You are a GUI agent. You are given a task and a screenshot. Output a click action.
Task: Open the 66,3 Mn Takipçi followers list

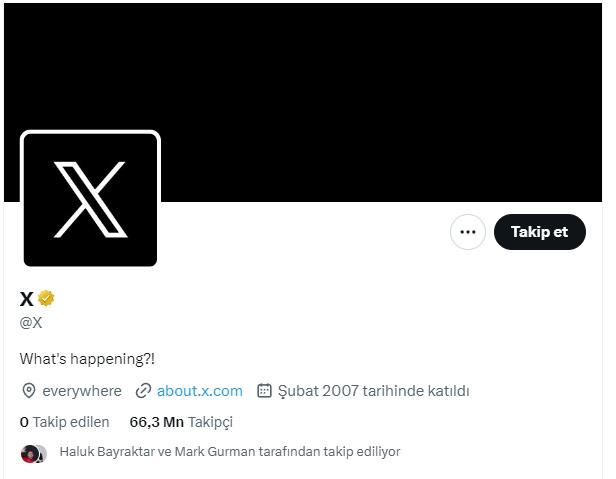click(x=181, y=422)
